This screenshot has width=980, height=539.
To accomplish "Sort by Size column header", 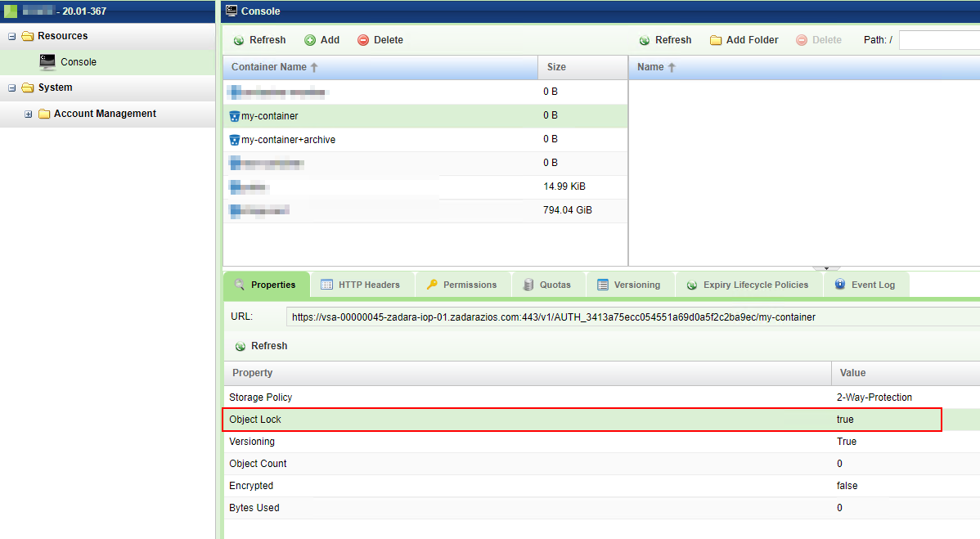I will tap(582, 67).
